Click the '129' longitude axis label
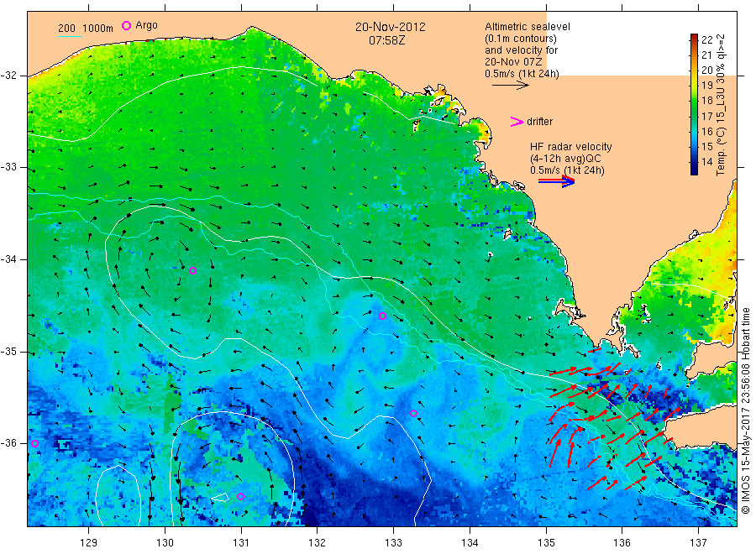 89,543
